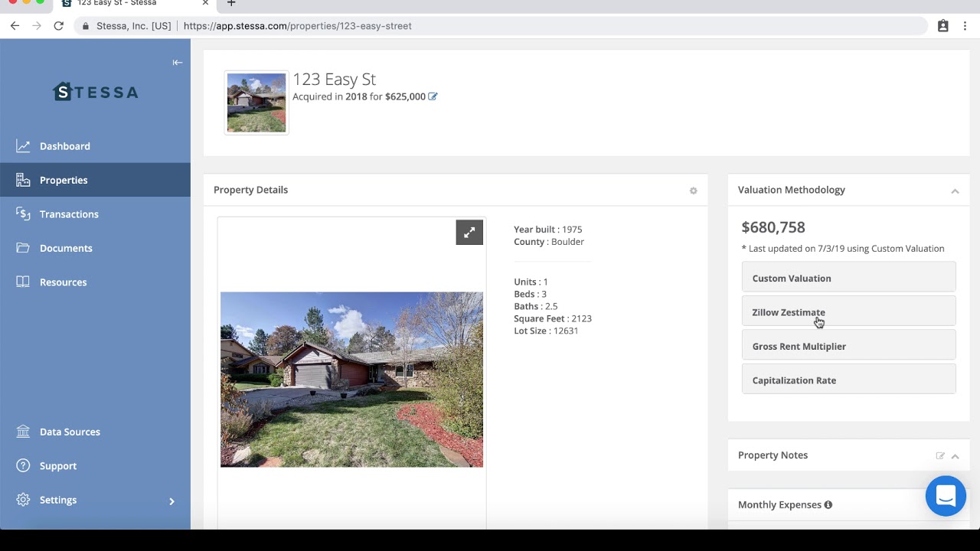Open a new browser tab
The width and height of the screenshot is (980, 551).
tap(231, 3)
